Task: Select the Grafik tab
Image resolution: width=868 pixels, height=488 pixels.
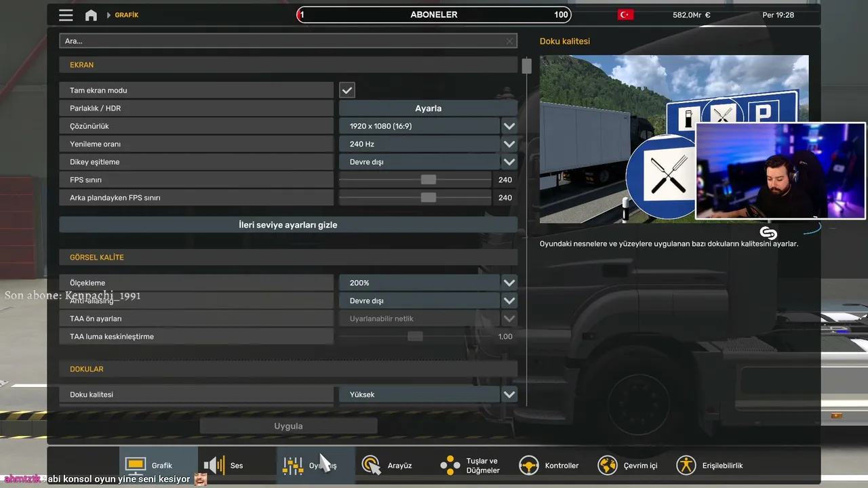Action: [x=159, y=466]
